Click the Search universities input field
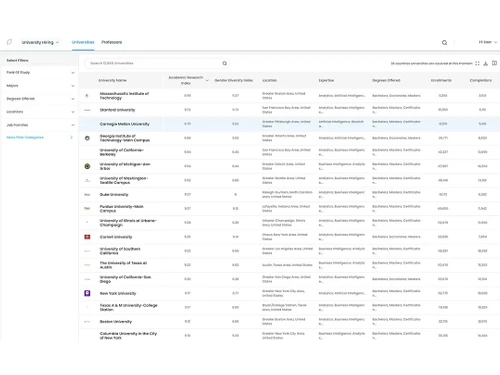The height and width of the screenshot is (375, 500). coord(157,63)
